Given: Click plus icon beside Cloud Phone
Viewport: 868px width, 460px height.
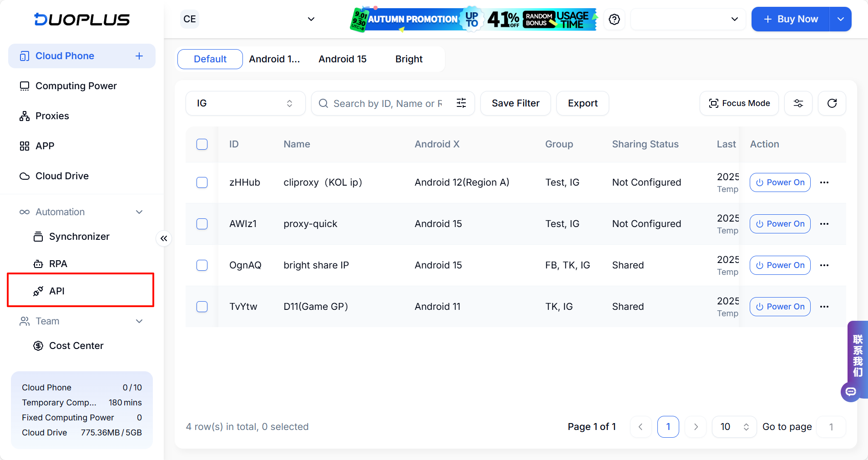Looking at the screenshot, I should point(139,56).
